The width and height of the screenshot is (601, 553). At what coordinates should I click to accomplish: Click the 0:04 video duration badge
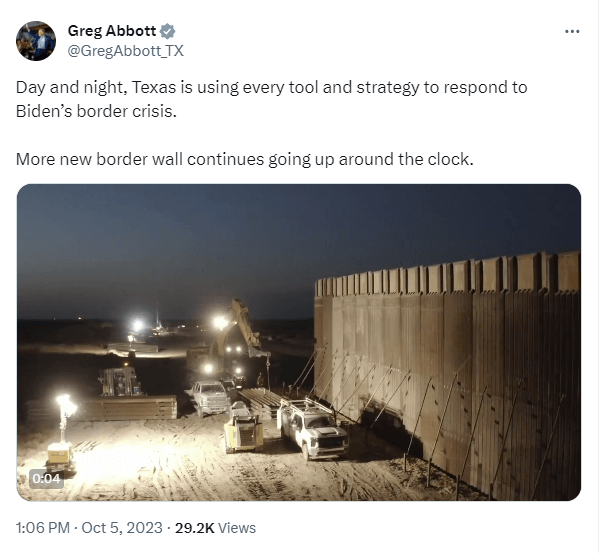pyautogui.click(x=46, y=478)
